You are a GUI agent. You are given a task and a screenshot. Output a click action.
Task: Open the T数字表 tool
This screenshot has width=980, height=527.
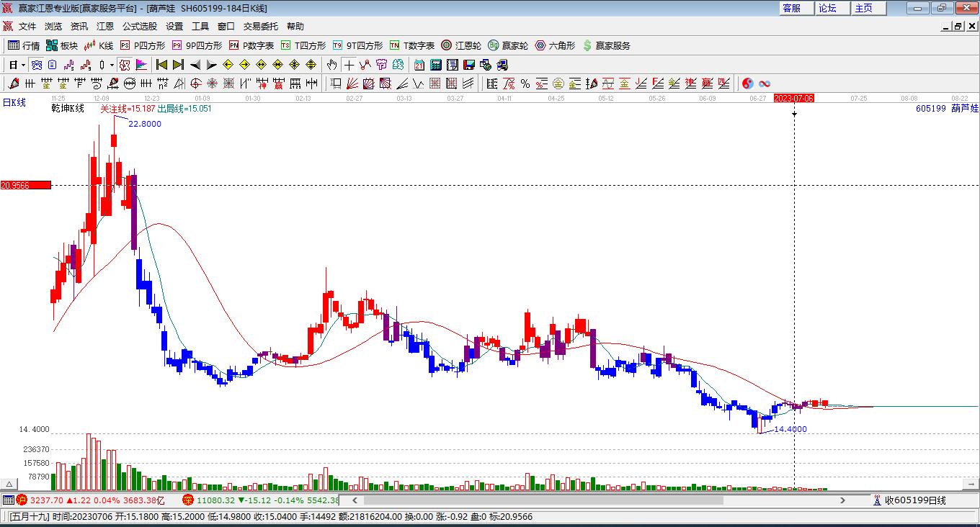tap(411, 45)
